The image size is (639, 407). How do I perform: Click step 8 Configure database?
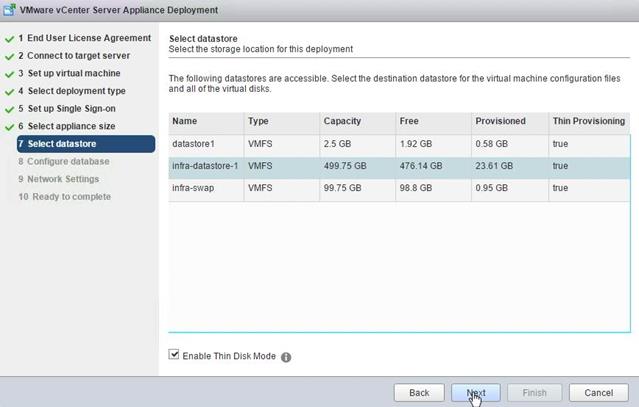[x=64, y=161]
